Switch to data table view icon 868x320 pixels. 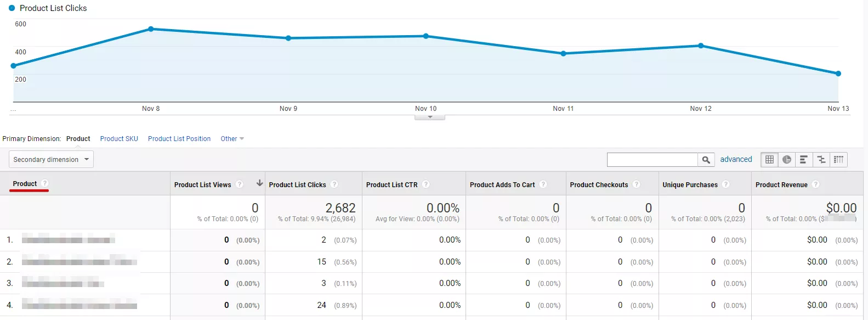[769, 160]
